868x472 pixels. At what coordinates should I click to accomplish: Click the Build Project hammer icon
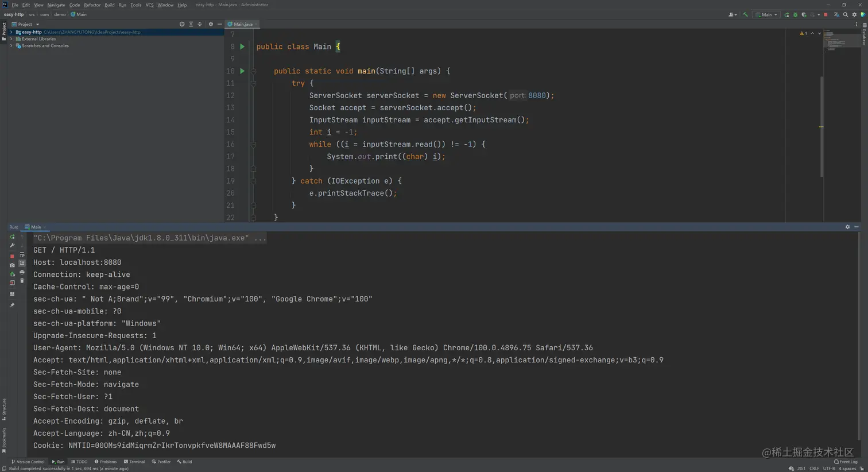(745, 15)
